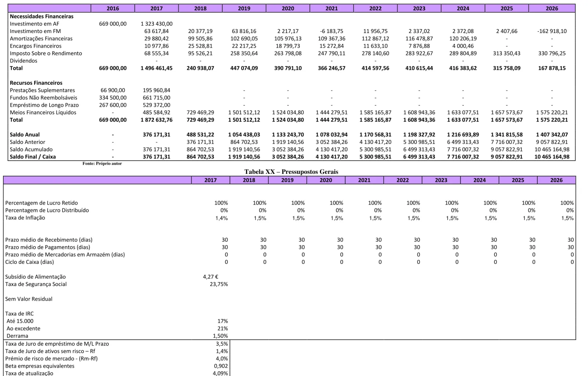Screen dimensions: 588x376
Task: Click the Prestações Suplementares label
Action: pos(42,90)
